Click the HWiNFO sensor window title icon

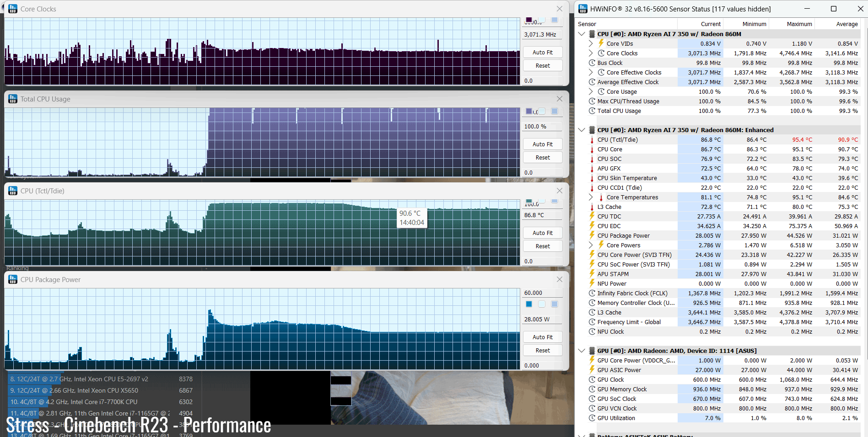582,9
